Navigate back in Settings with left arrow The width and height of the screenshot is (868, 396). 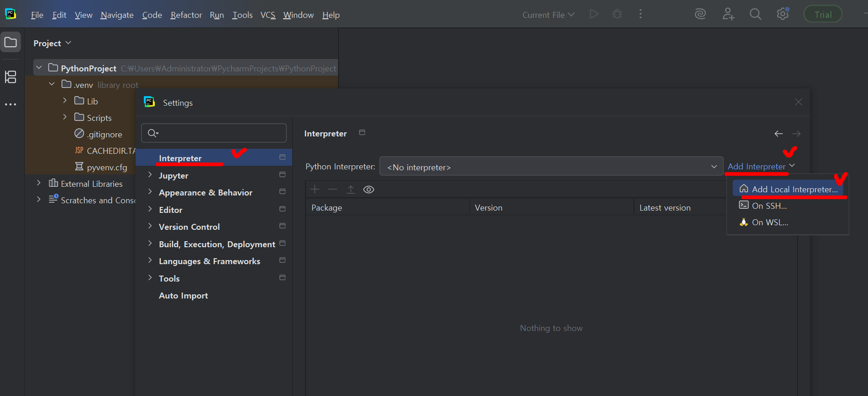778,134
